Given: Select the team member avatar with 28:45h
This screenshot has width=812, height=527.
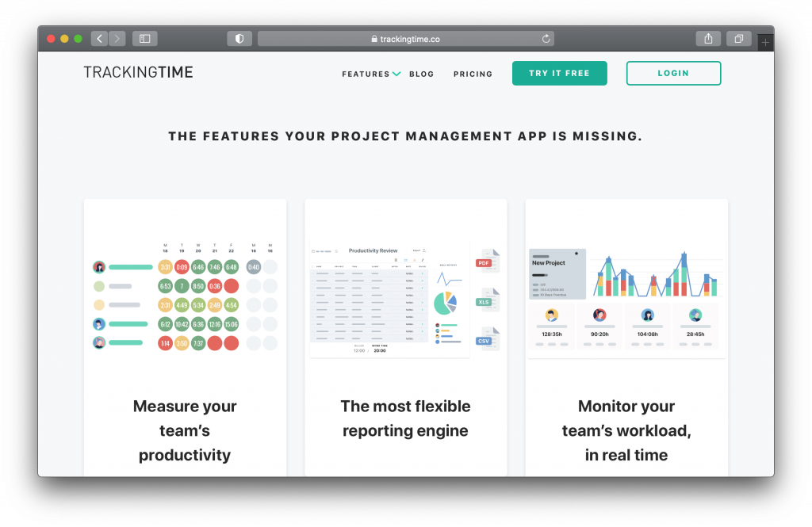Looking at the screenshot, I should tap(695, 315).
